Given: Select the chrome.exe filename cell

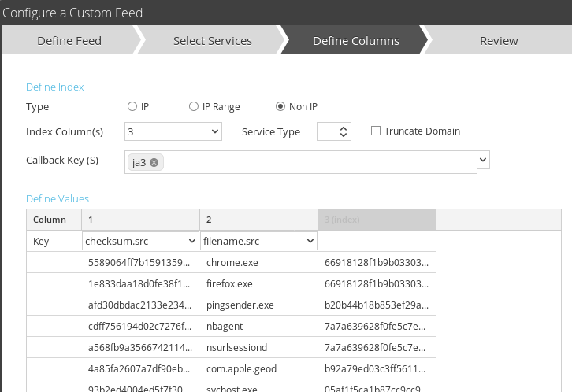Looking at the screenshot, I should click(232, 262).
